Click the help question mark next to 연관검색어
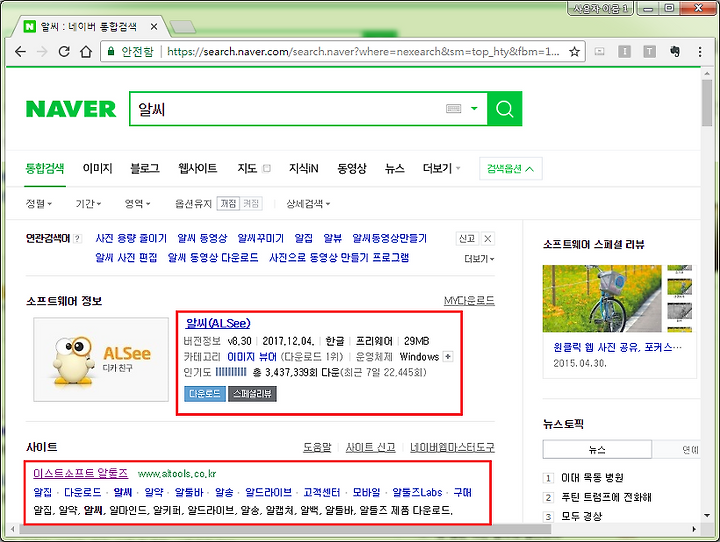This screenshot has height=542, width=720. [x=77, y=238]
